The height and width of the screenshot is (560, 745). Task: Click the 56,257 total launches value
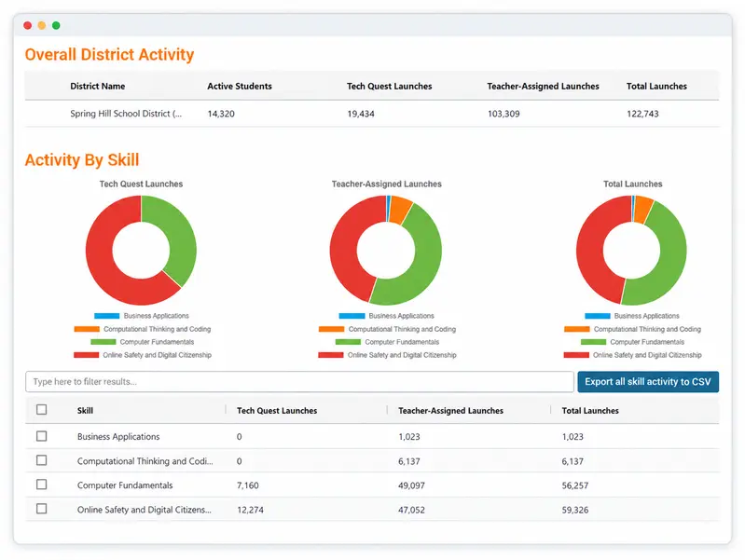(575, 485)
